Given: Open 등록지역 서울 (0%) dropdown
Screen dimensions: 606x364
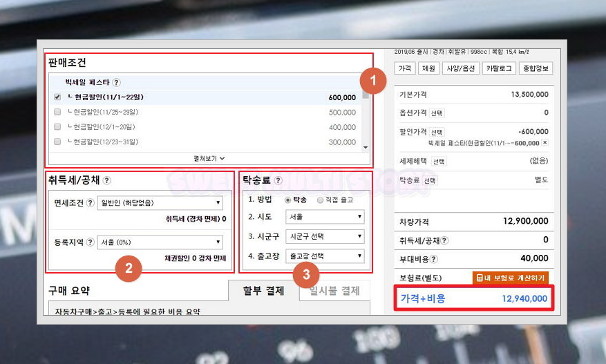Looking at the screenshot, I should click(x=160, y=242).
